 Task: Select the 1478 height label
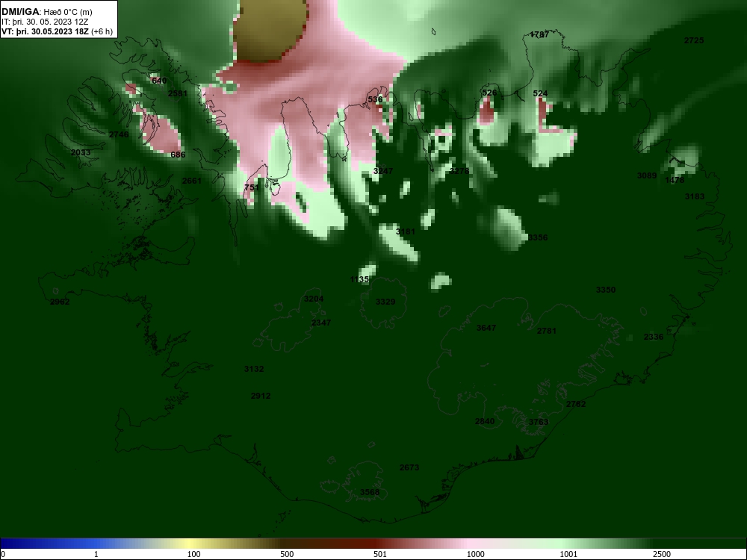tap(675, 181)
